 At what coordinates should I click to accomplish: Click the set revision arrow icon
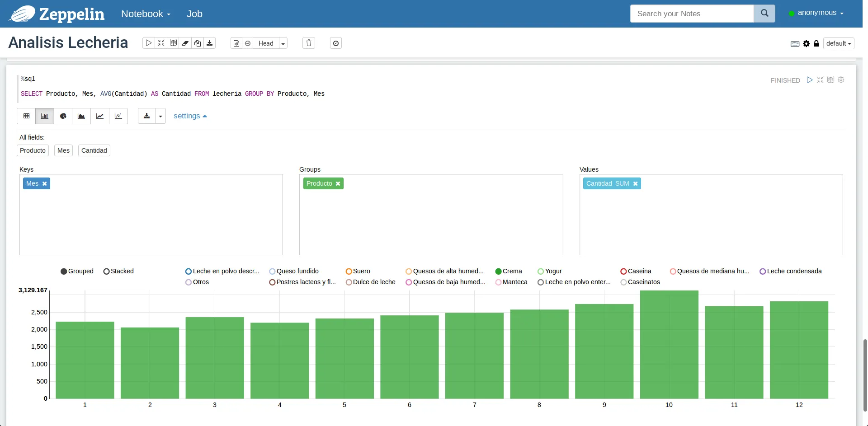pyautogui.click(x=248, y=43)
